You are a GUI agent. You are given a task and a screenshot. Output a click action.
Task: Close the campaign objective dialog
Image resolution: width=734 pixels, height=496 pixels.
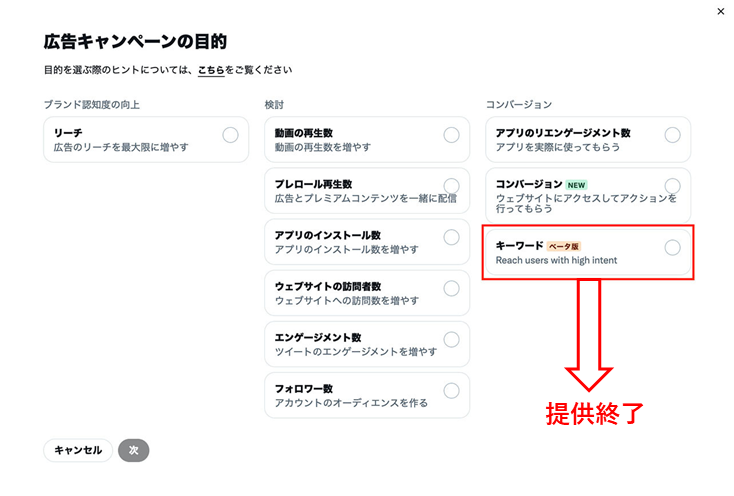pyautogui.click(x=721, y=11)
